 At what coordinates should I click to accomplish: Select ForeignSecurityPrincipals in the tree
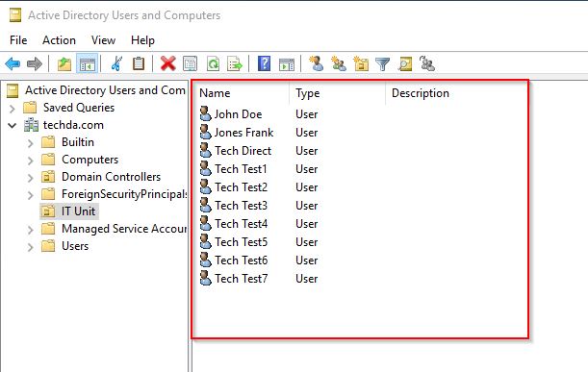tap(124, 194)
